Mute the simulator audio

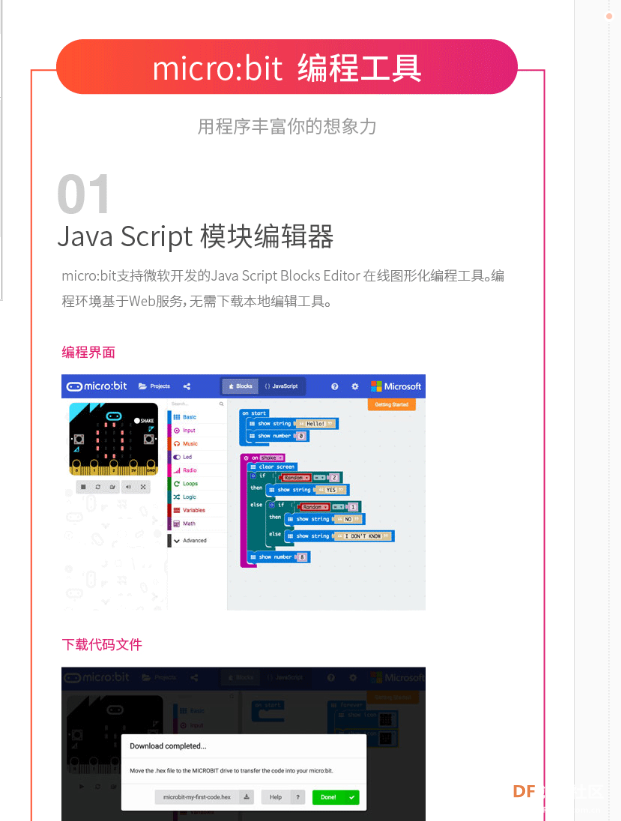coord(128,487)
